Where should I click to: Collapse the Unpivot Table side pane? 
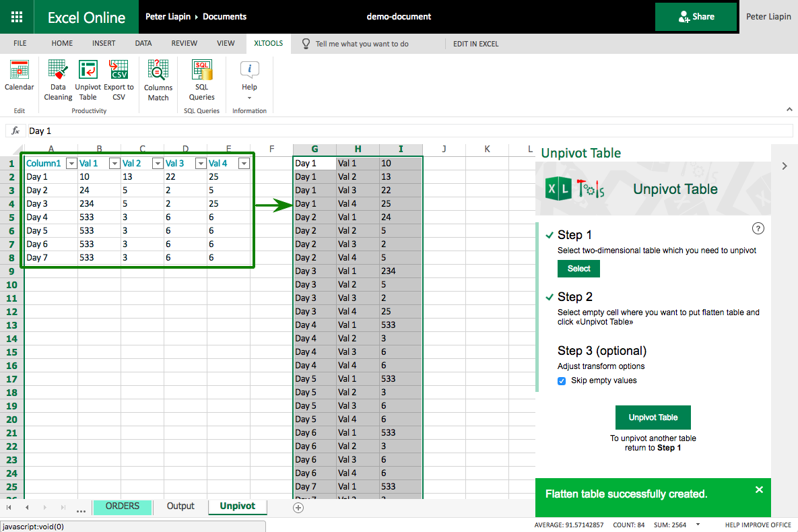[x=785, y=166]
